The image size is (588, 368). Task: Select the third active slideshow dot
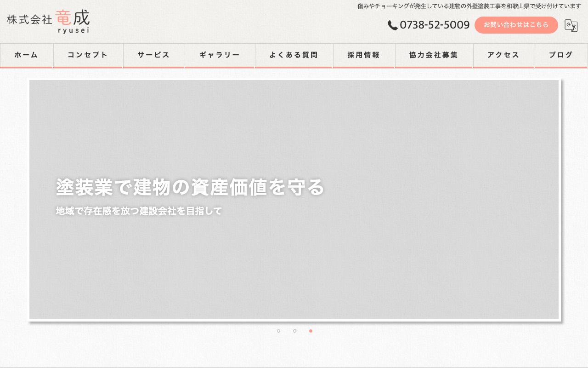click(x=311, y=331)
